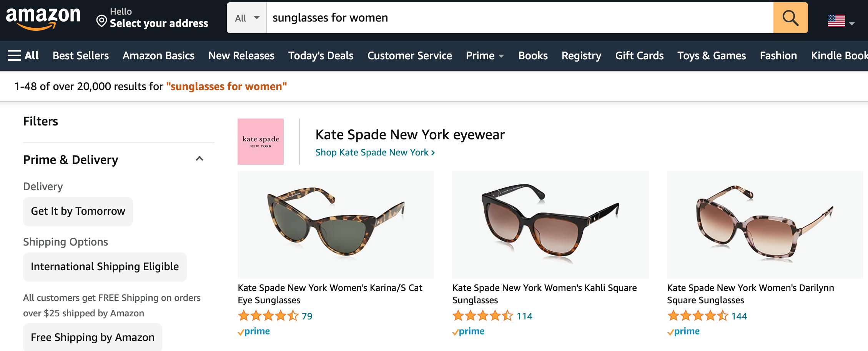Image resolution: width=868 pixels, height=351 pixels.
Task: Enable the Get It by Tomorrow filter
Action: (78, 211)
